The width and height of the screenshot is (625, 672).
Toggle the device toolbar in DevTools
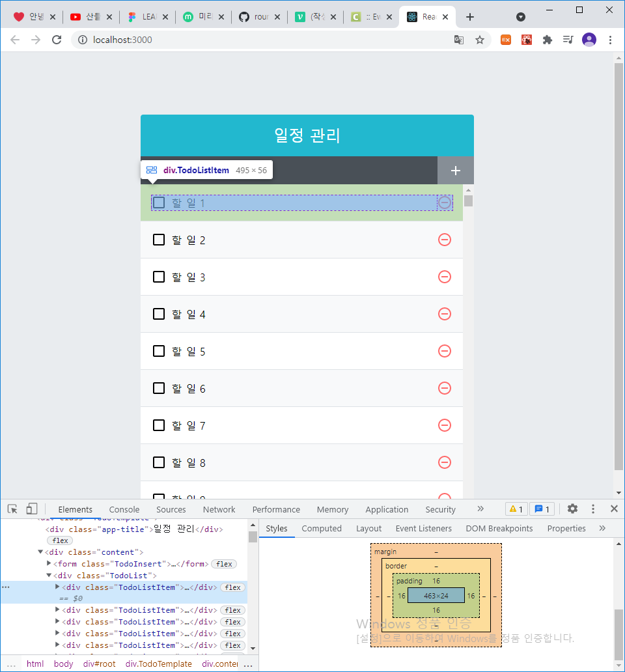click(32, 509)
